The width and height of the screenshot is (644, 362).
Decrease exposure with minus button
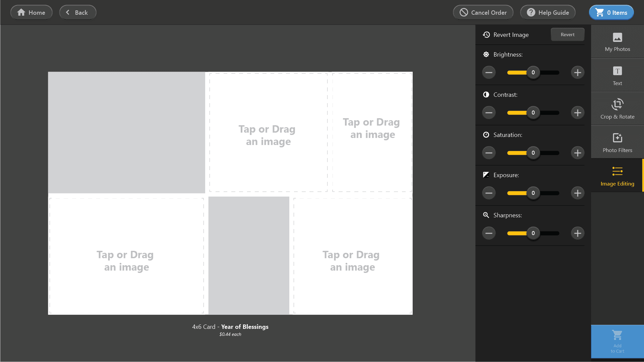[489, 193]
